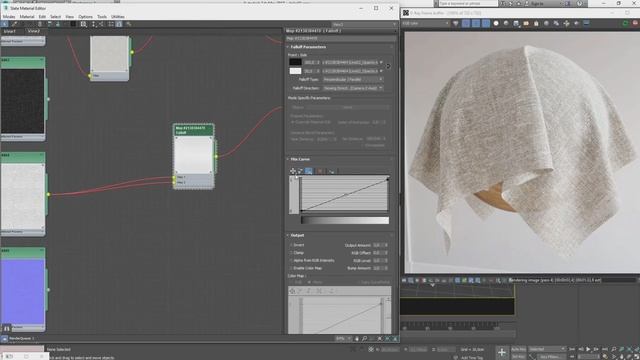Open the Material menu
The width and height of the screenshot is (640, 360).
[27, 17]
